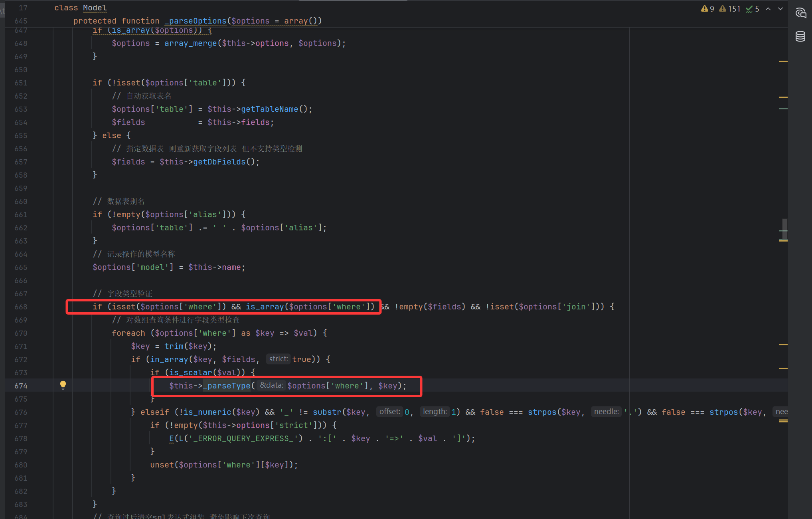
Task: Open the Database tool window icon
Action: point(800,36)
